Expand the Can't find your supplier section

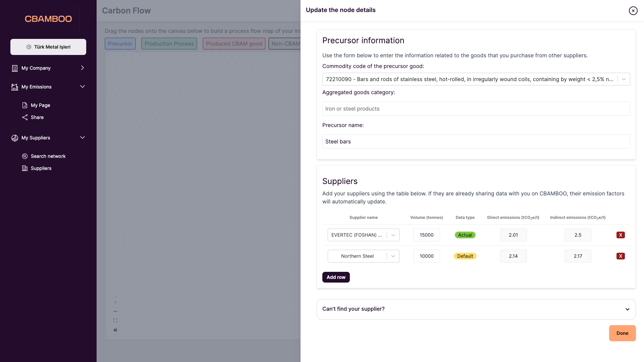coord(628,309)
